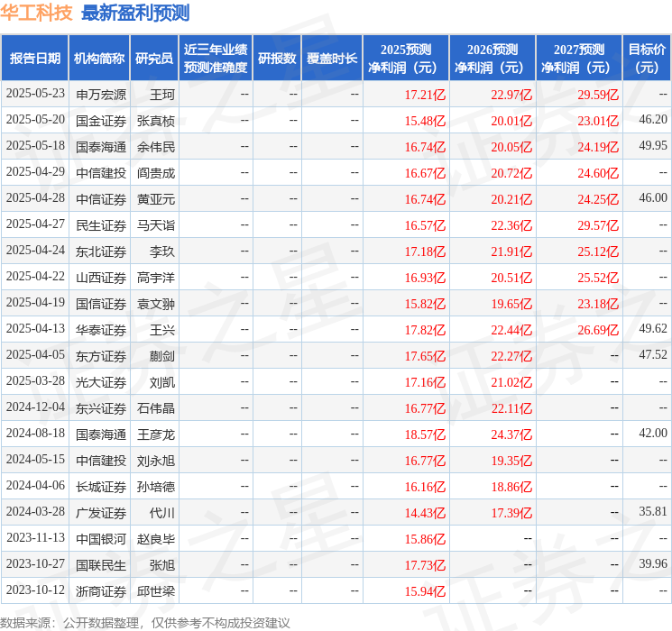Image resolution: width=672 pixels, height=631 pixels.
Task: Sort by the 报告日期 column header
Action: click(35, 59)
